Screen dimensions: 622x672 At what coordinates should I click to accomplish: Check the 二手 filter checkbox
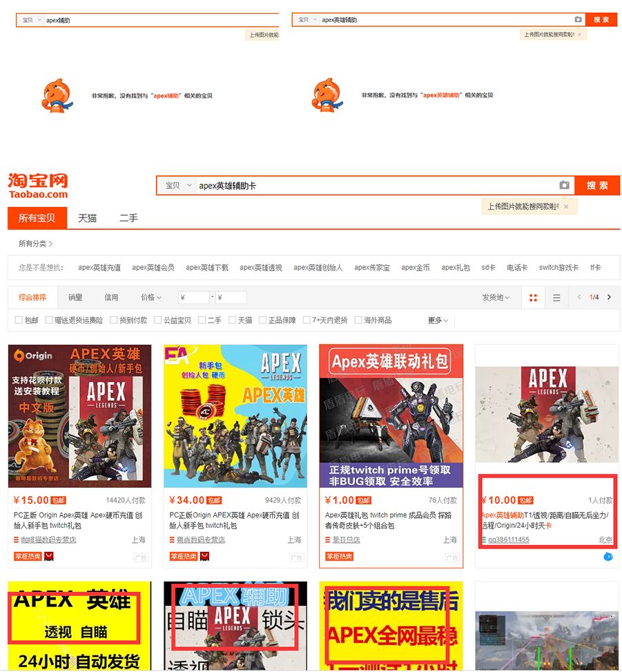point(202,319)
